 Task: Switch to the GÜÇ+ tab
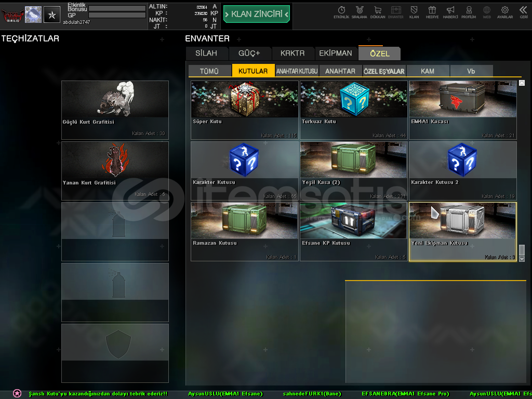[x=249, y=54]
